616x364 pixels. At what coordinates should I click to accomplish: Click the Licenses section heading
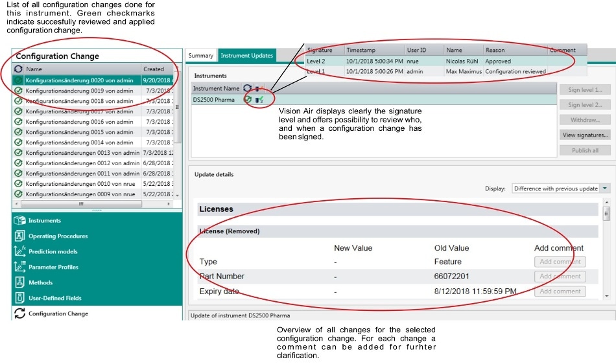216,209
